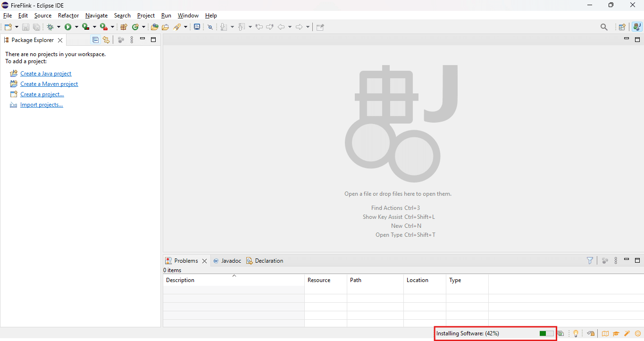Viewport: 644px width, 341px height.
Task: Click the Coverage launch icon
Action: coord(85,27)
